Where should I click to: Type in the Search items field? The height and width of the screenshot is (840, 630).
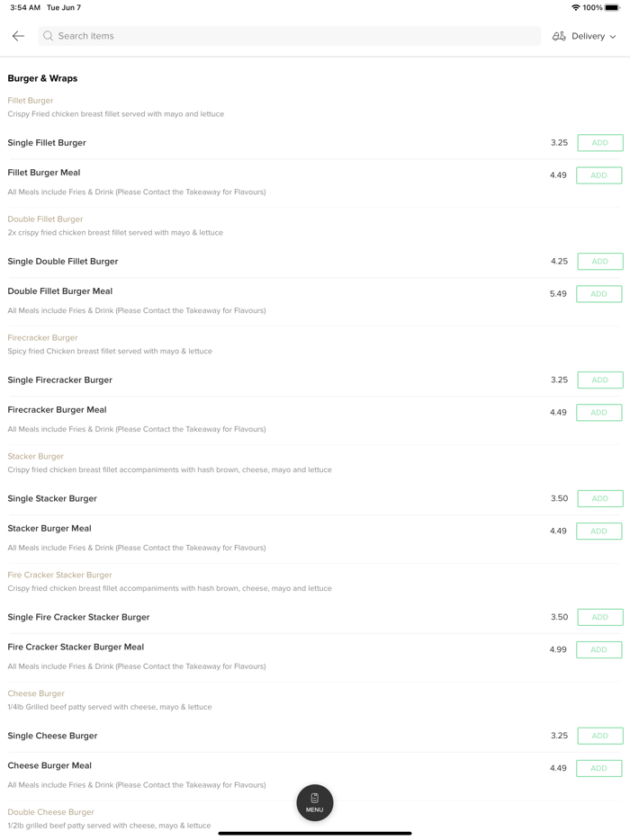point(297,36)
